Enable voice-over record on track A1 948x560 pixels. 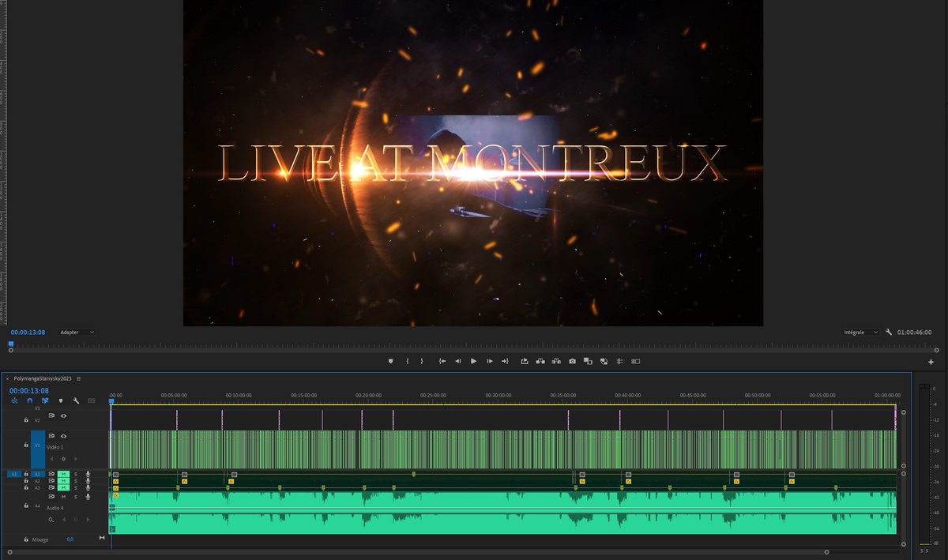88,474
